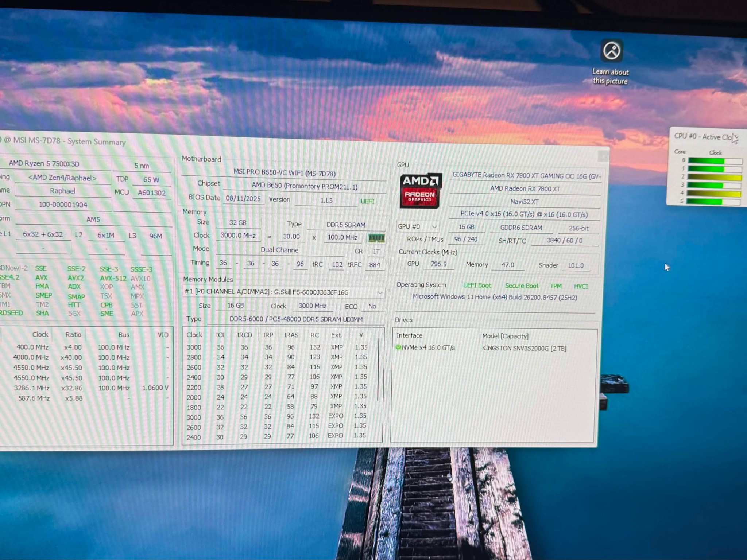The height and width of the screenshot is (560, 747).
Task: Click memory Type value 'DDR5 SDRAM'
Action: (x=346, y=225)
